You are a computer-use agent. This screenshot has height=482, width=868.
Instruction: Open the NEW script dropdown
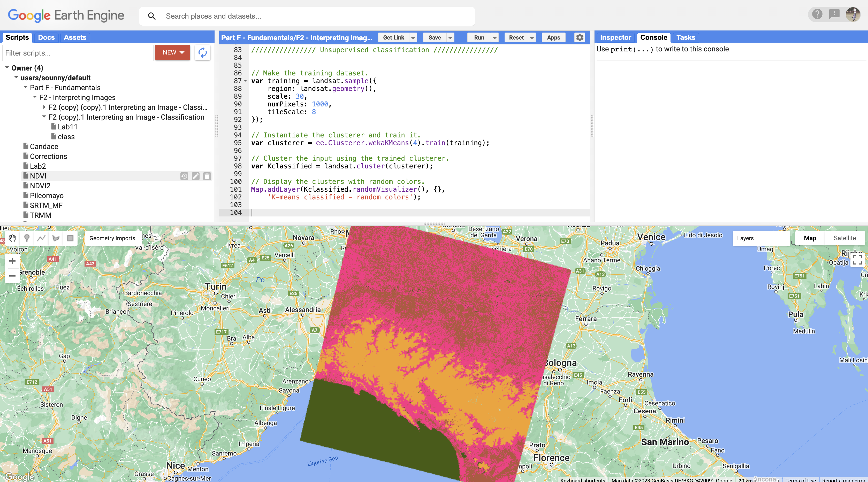point(172,52)
